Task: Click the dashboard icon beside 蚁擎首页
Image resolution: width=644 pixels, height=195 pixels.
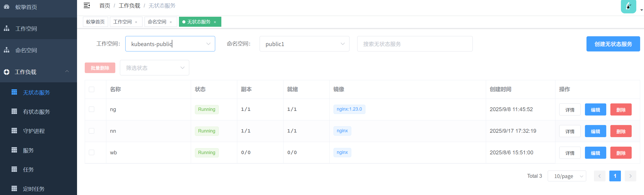Action: click(7, 7)
